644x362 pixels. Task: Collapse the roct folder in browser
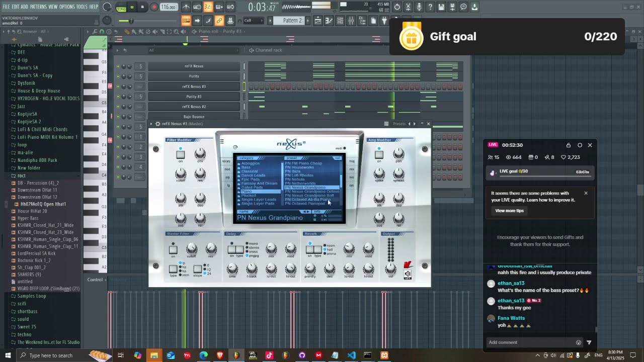pyautogui.click(x=21, y=175)
